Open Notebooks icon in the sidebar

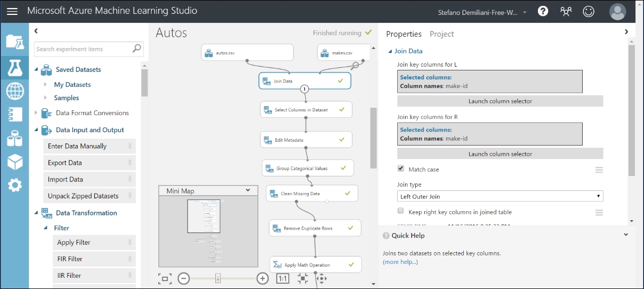click(x=15, y=114)
